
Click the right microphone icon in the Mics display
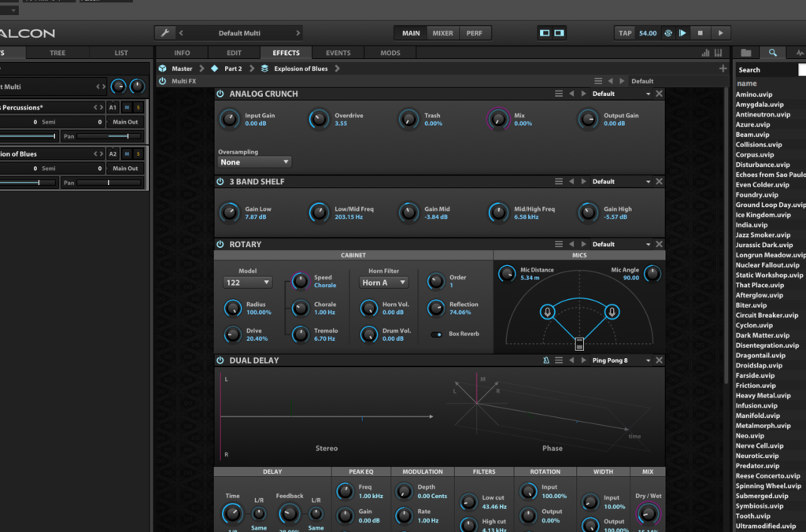(x=612, y=312)
